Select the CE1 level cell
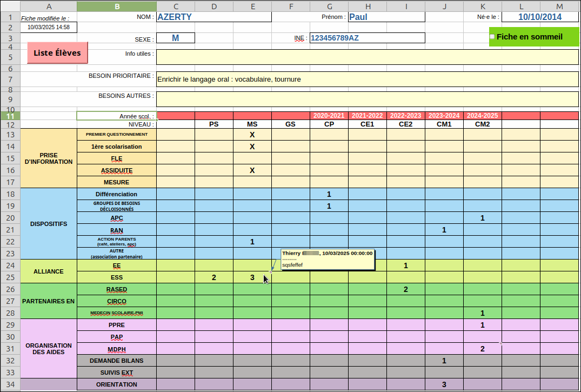Screen dimensions: 581x392 [367, 124]
